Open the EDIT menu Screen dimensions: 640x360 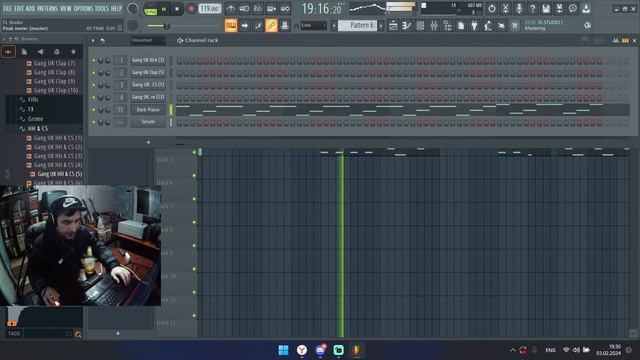(x=19, y=9)
